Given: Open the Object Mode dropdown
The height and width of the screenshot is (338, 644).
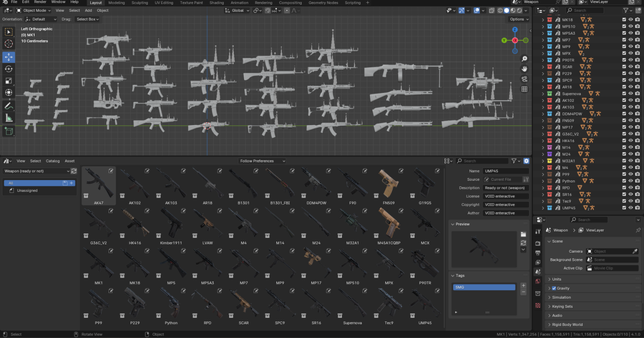Looking at the screenshot, I should click(34, 10).
